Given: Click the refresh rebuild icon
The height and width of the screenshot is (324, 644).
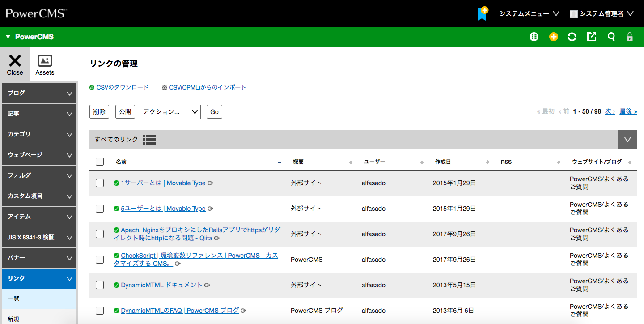Looking at the screenshot, I should 572,37.
